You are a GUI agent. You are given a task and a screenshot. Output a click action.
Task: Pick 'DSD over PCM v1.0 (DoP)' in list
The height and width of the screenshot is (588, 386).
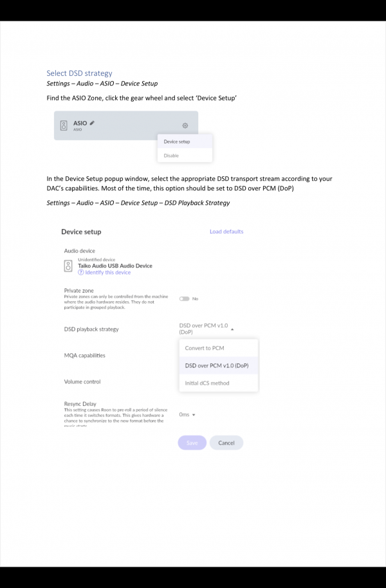(217, 365)
